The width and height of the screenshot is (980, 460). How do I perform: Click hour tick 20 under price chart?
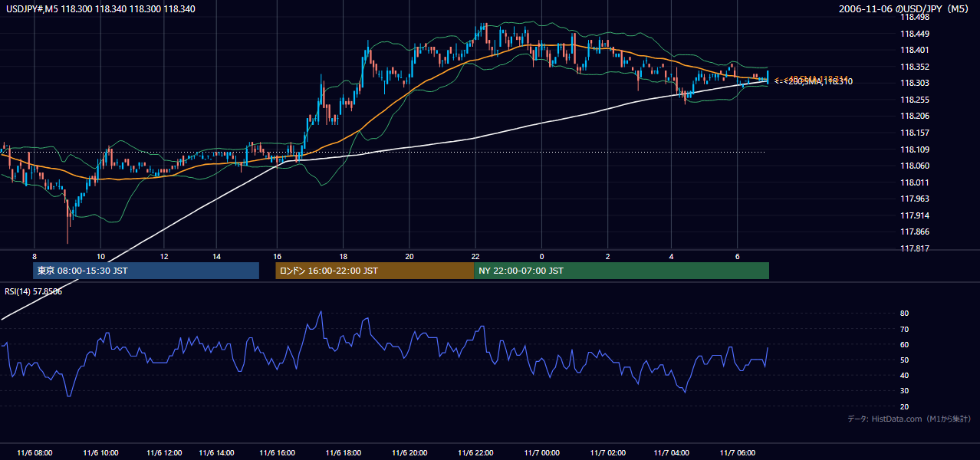[x=409, y=256]
